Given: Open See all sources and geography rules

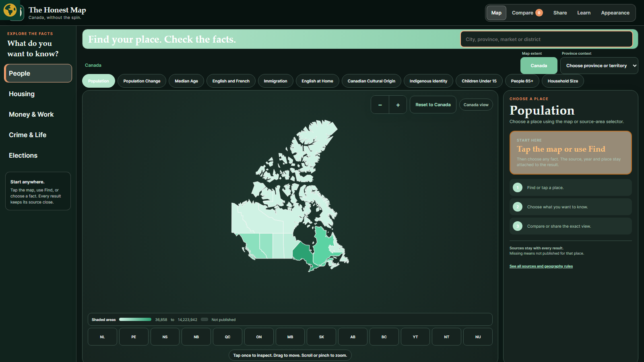Looking at the screenshot, I should click(x=541, y=266).
